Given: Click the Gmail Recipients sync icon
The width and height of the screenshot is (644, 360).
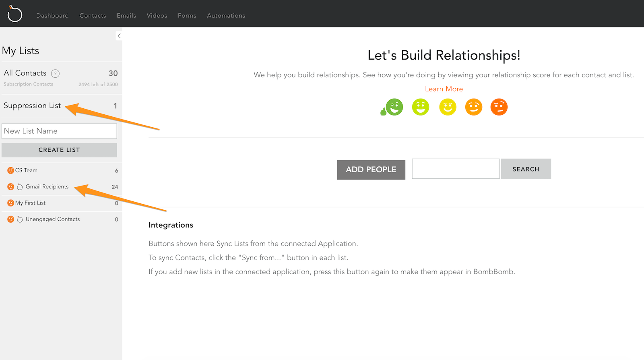Looking at the screenshot, I should coord(20,187).
